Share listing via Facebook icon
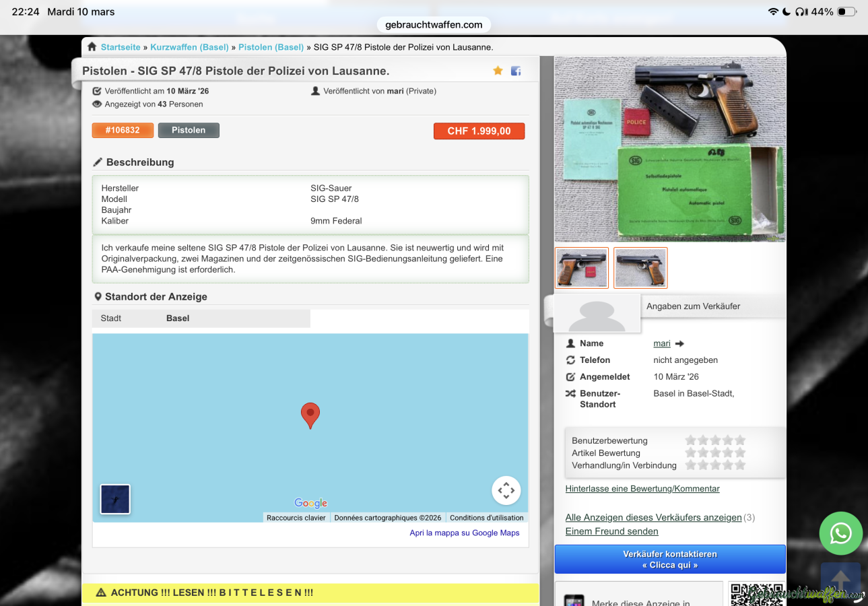868x606 pixels. point(516,71)
